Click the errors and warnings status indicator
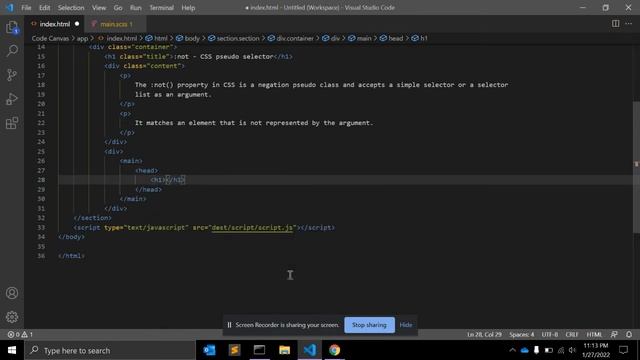Image resolution: width=640 pixels, height=360 pixels. click(x=20, y=334)
